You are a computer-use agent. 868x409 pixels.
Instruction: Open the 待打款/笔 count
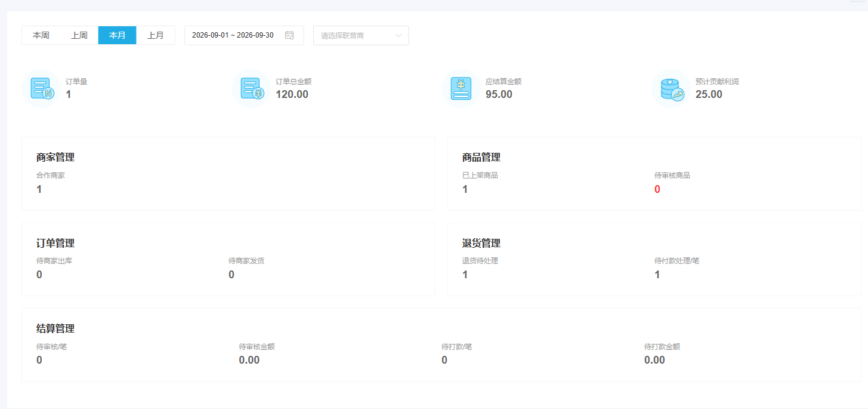tap(444, 360)
